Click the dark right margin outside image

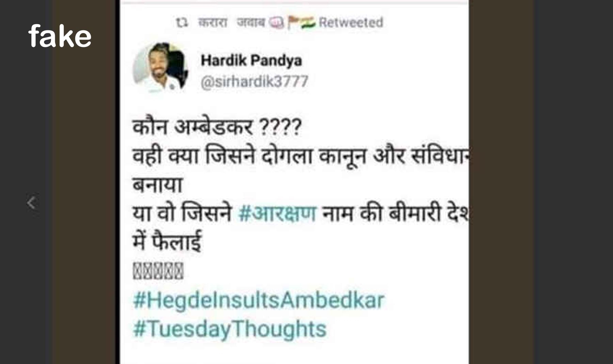573,182
